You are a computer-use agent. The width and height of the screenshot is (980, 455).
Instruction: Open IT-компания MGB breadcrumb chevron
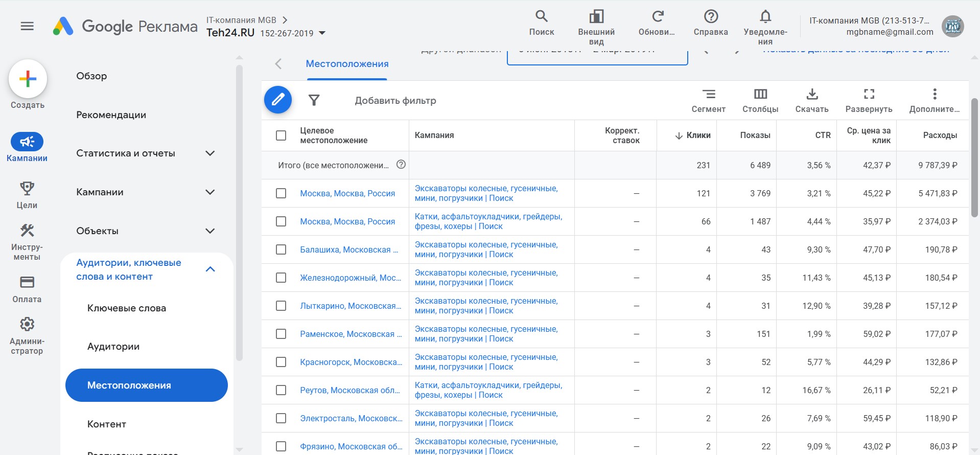coord(285,20)
